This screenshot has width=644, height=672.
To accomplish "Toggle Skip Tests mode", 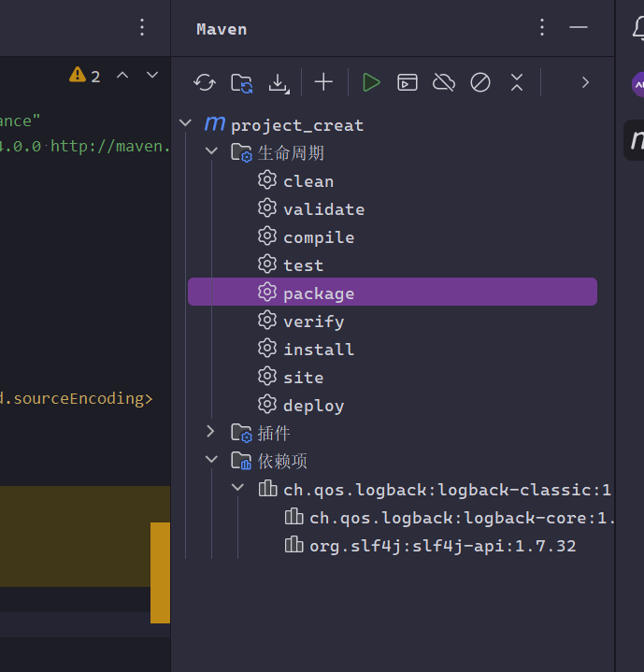I will [480, 82].
